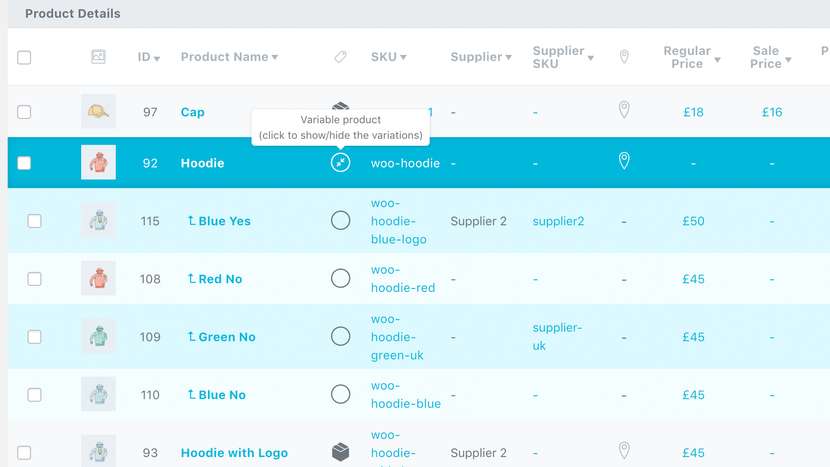This screenshot has width=830, height=467.
Task: Open the Cap product link
Action: [x=193, y=112]
